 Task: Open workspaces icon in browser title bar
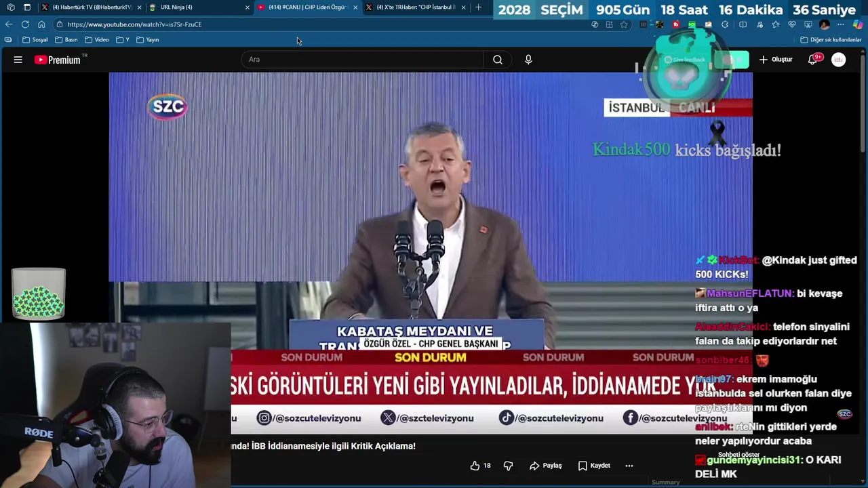point(11,7)
